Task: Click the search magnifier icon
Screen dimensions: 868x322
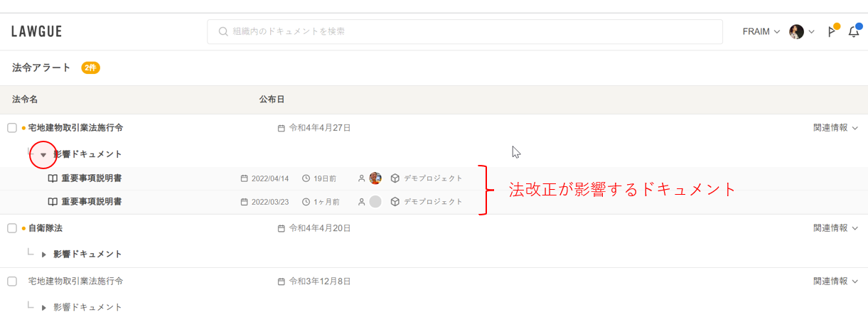Action: point(223,32)
